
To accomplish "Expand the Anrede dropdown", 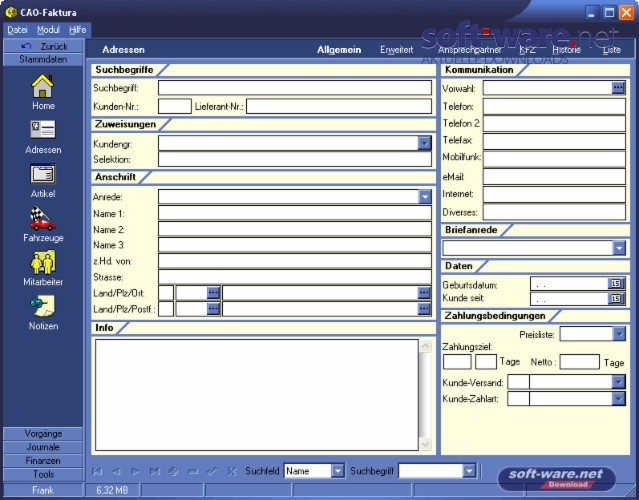I will [424, 197].
